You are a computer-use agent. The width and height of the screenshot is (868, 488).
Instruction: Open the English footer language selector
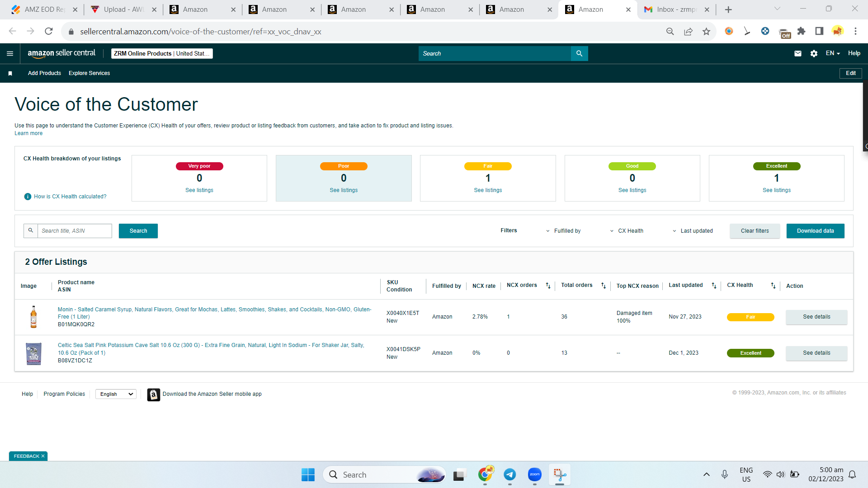(116, 394)
